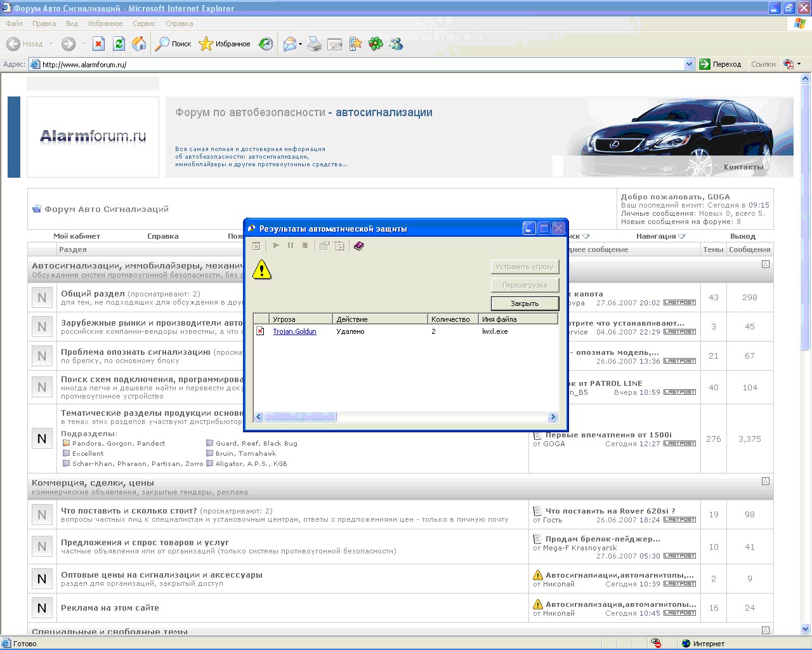Open the Навигация dropdown menu

pyautogui.click(x=661, y=236)
